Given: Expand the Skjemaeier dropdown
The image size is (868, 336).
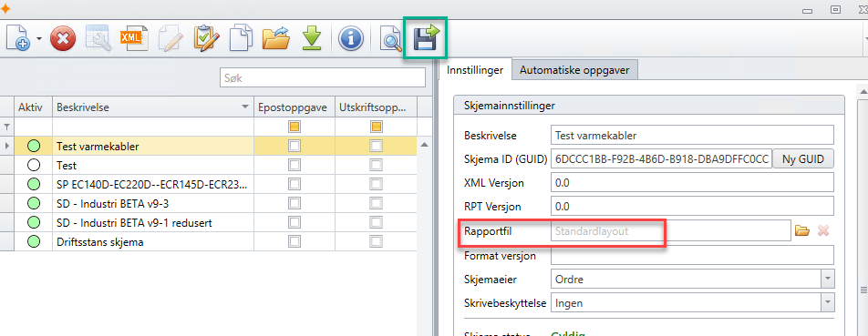Looking at the screenshot, I should coord(827,279).
